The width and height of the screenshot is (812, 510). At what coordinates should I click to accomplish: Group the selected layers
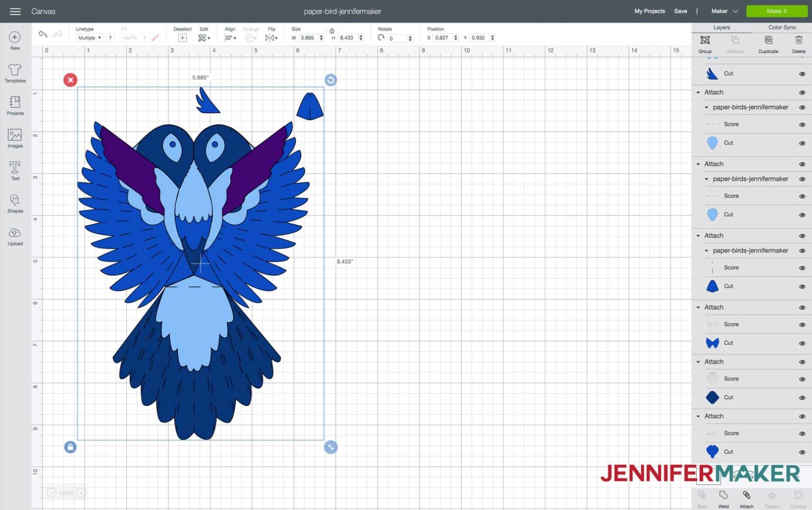click(x=705, y=44)
